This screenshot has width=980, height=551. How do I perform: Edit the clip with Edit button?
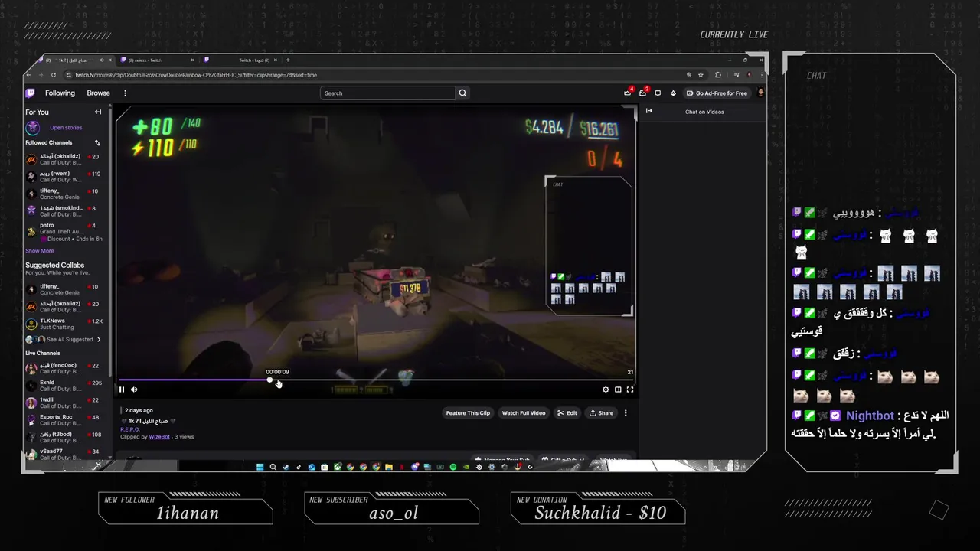tap(567, 413)
